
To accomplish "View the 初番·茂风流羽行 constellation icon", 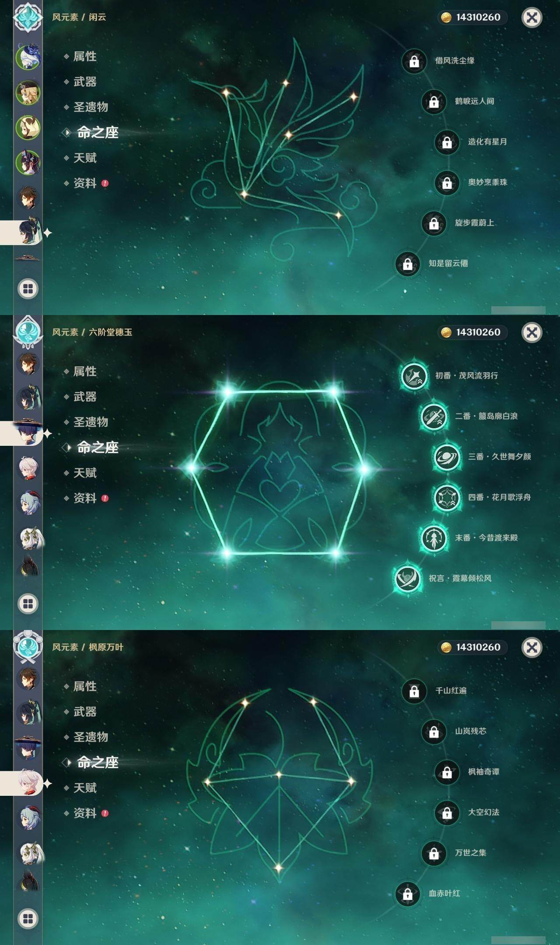I will coord(414,376).
